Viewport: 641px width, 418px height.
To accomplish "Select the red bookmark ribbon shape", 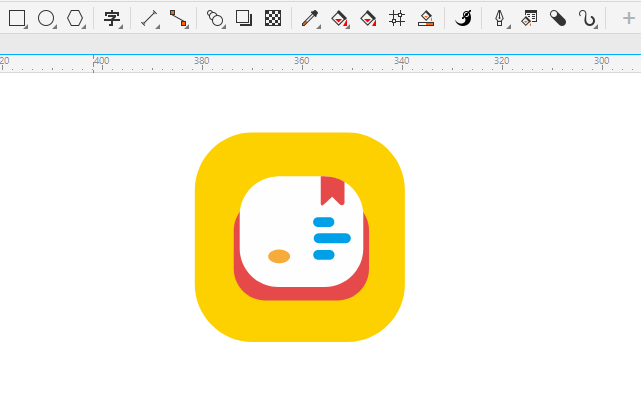I will point(333,190).
